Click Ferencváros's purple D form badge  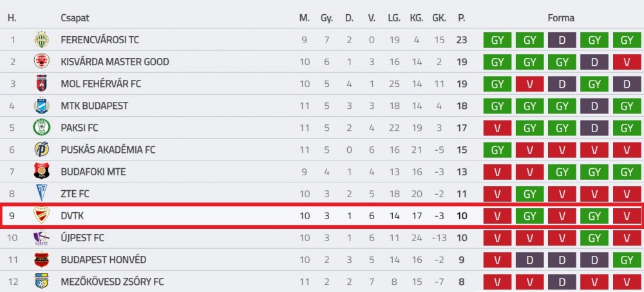tap(562, 40)
